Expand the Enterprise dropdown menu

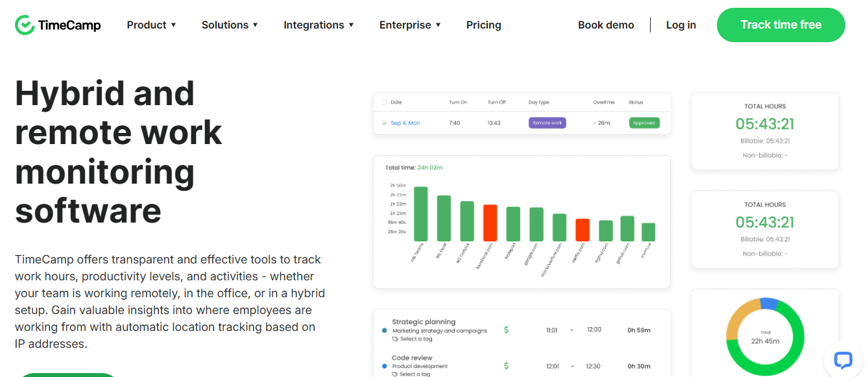tap(410, 25)
